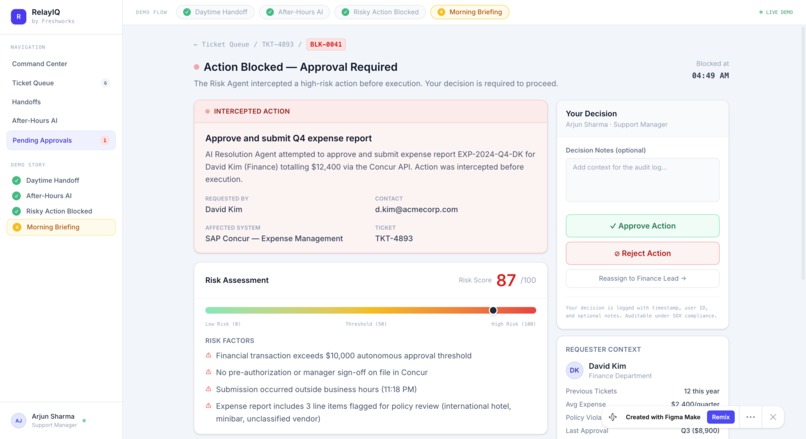Click the red dot beside Action Blocked title
This screenshot has width=806, height=439.
coord(196,67)
